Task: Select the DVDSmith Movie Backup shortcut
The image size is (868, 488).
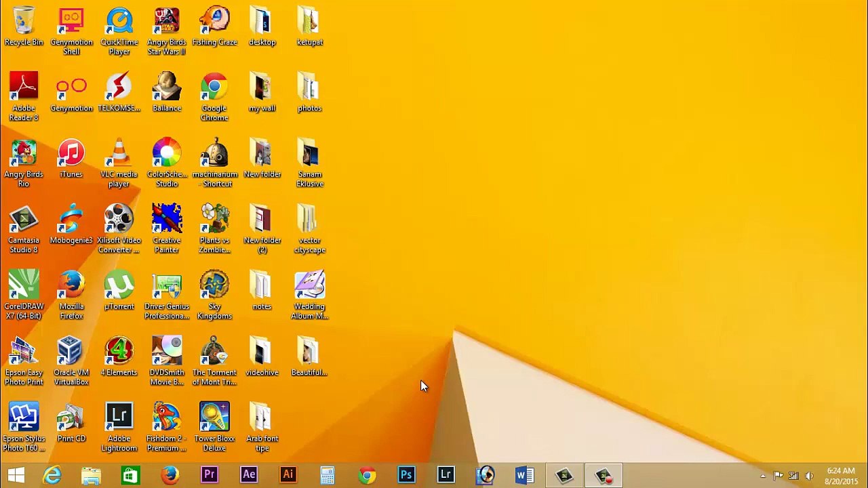Action: [x=167, y=362]
